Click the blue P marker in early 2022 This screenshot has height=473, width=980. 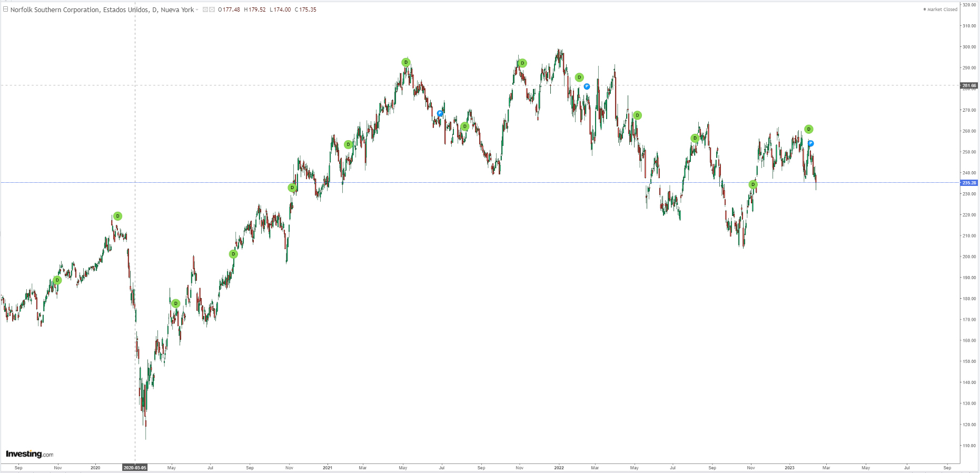pyautogui.click(x=587, y=86)
